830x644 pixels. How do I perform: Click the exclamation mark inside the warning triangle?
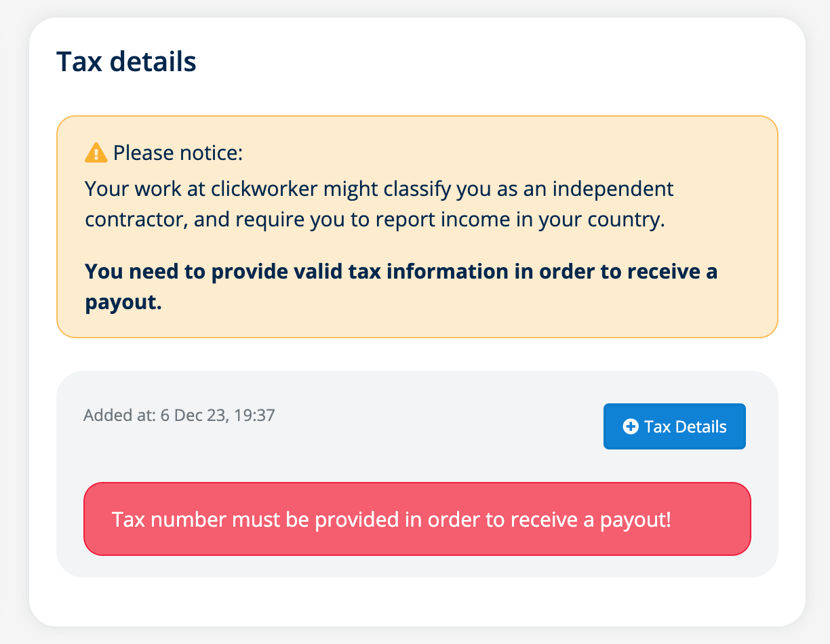[95, 153]
